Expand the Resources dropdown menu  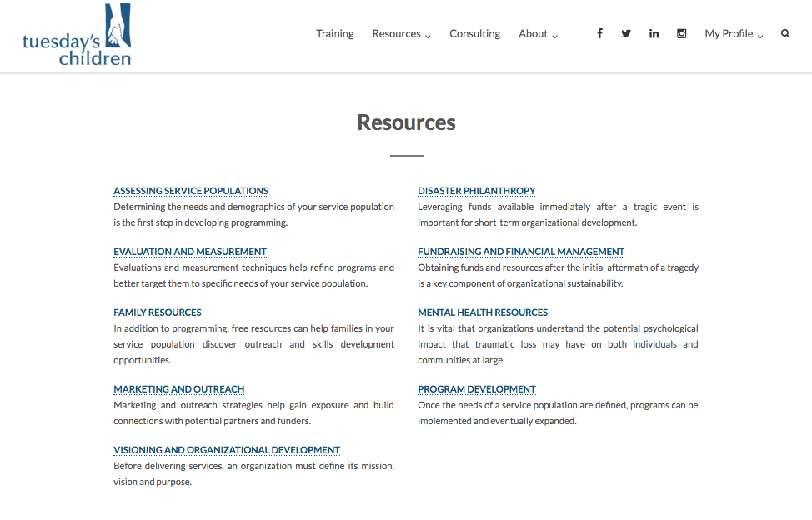397,34
